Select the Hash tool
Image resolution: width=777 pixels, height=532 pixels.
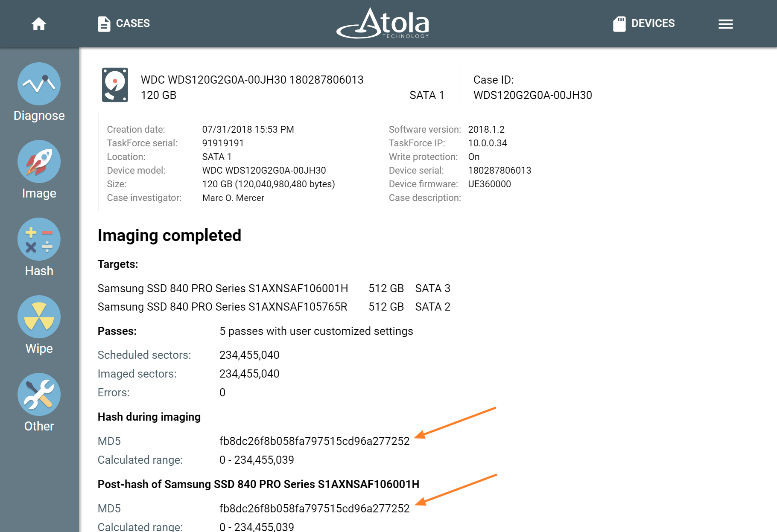pos(39,239)
